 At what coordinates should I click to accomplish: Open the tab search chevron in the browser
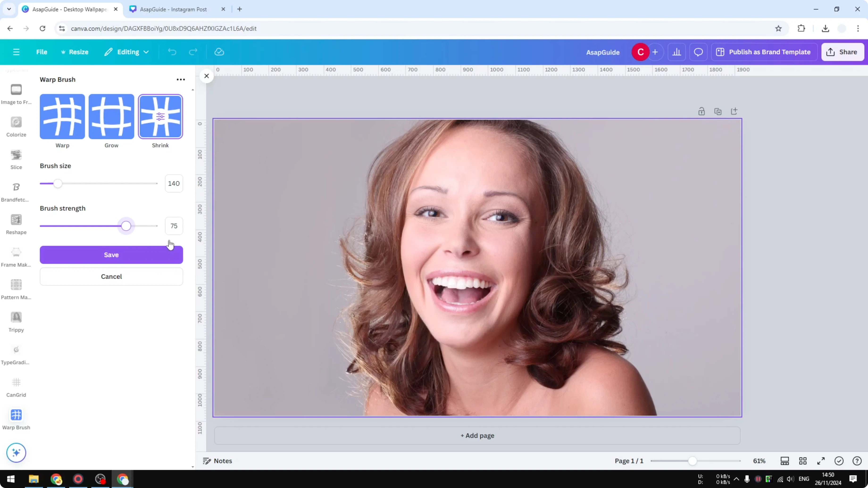[x=9, y=9]
